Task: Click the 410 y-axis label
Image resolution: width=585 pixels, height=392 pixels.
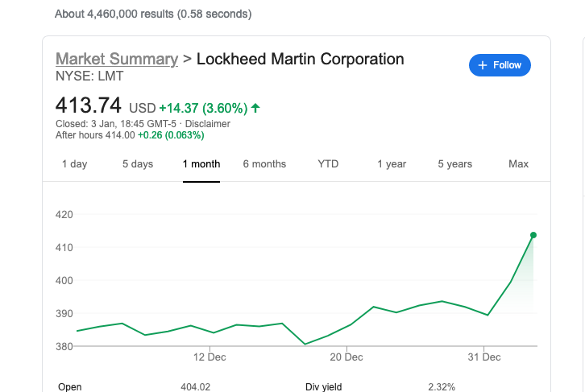Action: pyautogui.click(x=64, y=247)
